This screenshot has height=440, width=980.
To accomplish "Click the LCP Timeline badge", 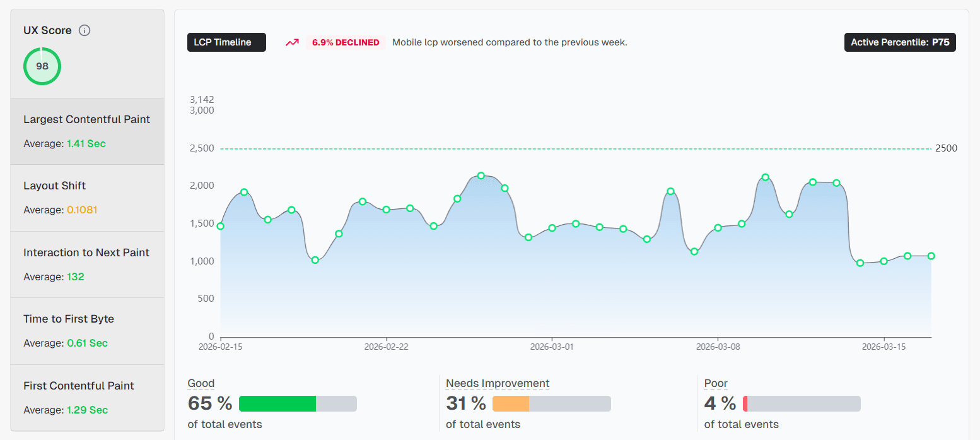I will pyautogui.click(x=226, y=42).
